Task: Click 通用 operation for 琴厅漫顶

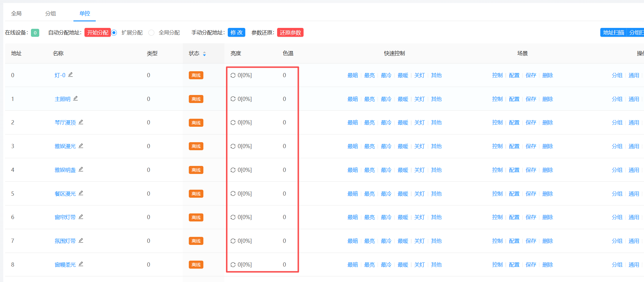Action: coord(634,123)
